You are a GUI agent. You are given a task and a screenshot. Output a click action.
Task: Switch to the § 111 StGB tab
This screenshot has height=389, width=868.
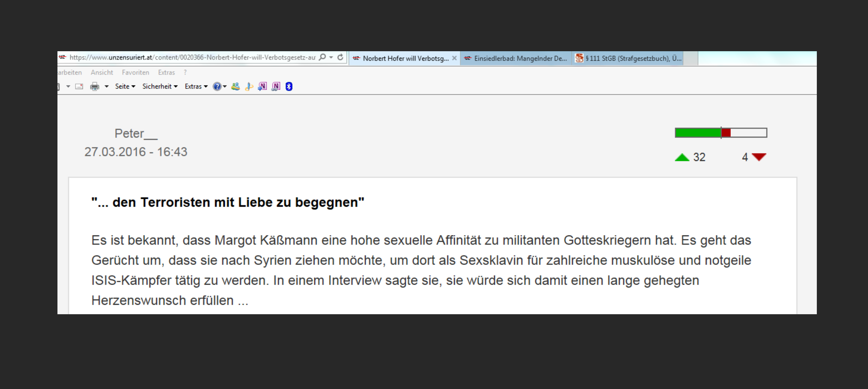tap(628, 58)
